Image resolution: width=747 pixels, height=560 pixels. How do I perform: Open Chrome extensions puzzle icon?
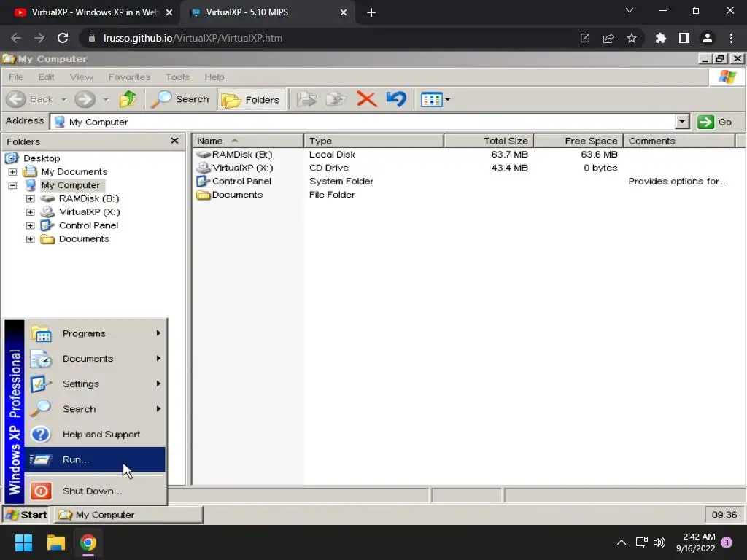(x=660, y=38)
